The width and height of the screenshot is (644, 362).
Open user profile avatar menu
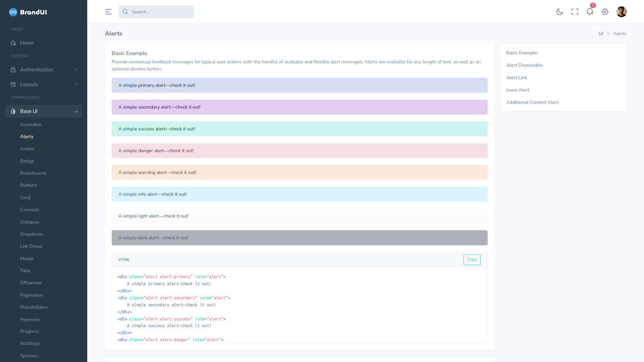click(621, 12)
